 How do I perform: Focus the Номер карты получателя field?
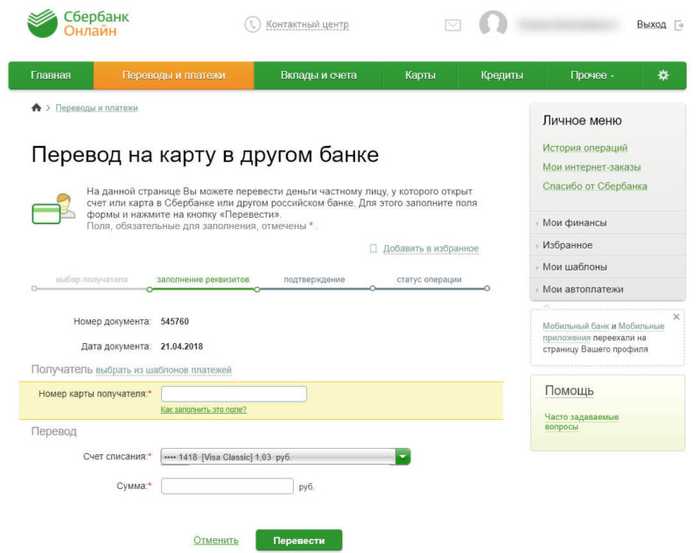tap(234, 394)
